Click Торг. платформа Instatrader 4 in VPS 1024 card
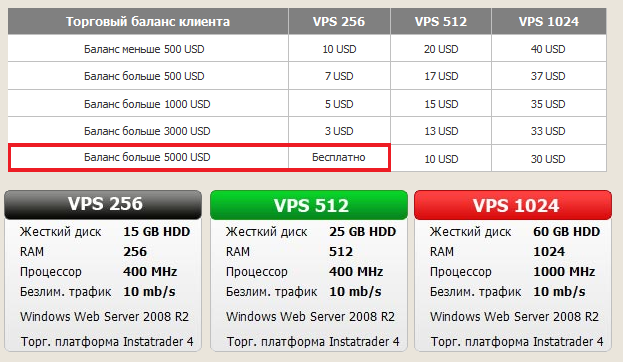This screenshot has width=623, height=362. 517,341
